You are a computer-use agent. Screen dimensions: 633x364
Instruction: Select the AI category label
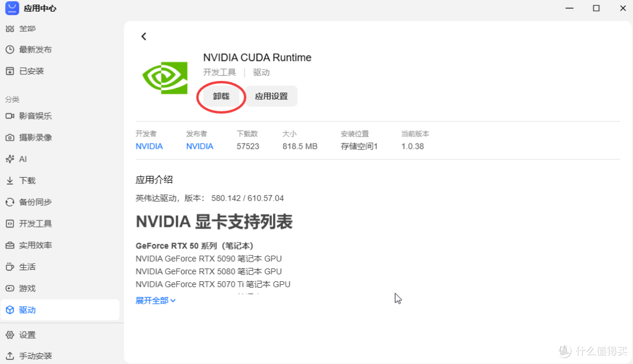[23, 159]
